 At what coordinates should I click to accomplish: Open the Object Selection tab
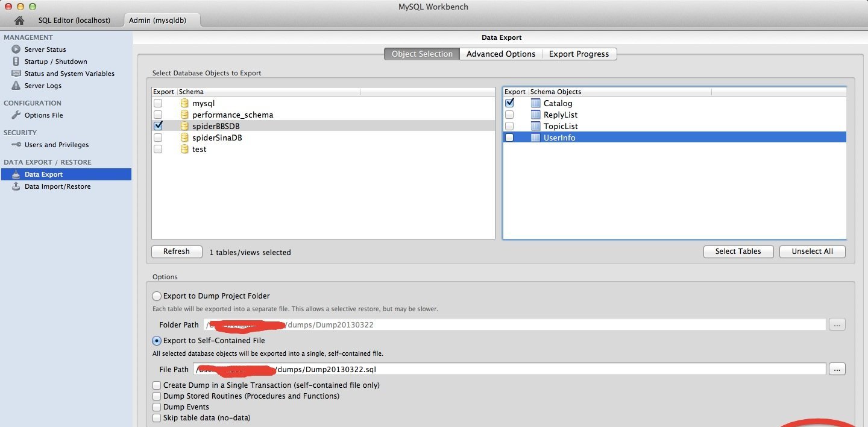[x=422, y=54]
